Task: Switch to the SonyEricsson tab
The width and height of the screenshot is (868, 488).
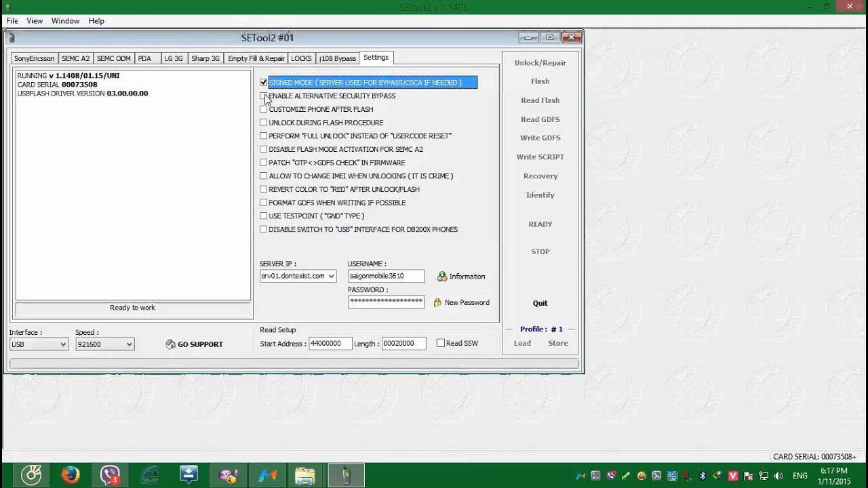Action: click(x=34, y=58)
